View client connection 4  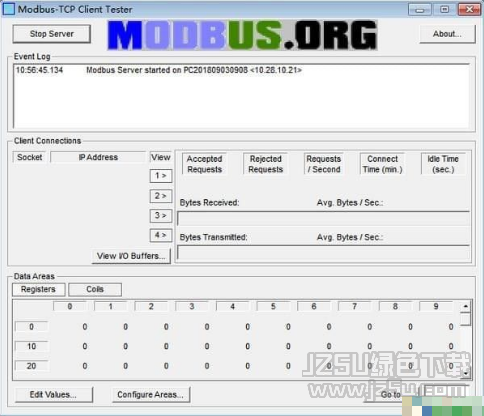tap(161, 235)
